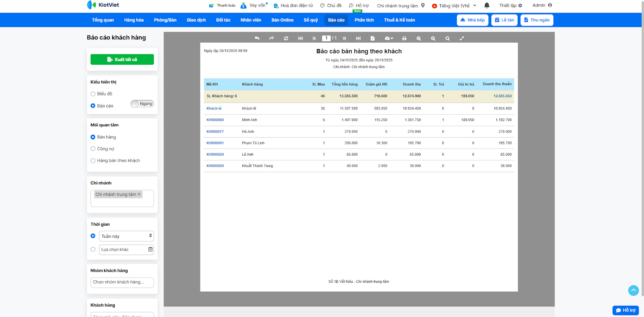Screen dimensions: 644x317
Task: Expand report to full screen
Action: pos(462,39)
